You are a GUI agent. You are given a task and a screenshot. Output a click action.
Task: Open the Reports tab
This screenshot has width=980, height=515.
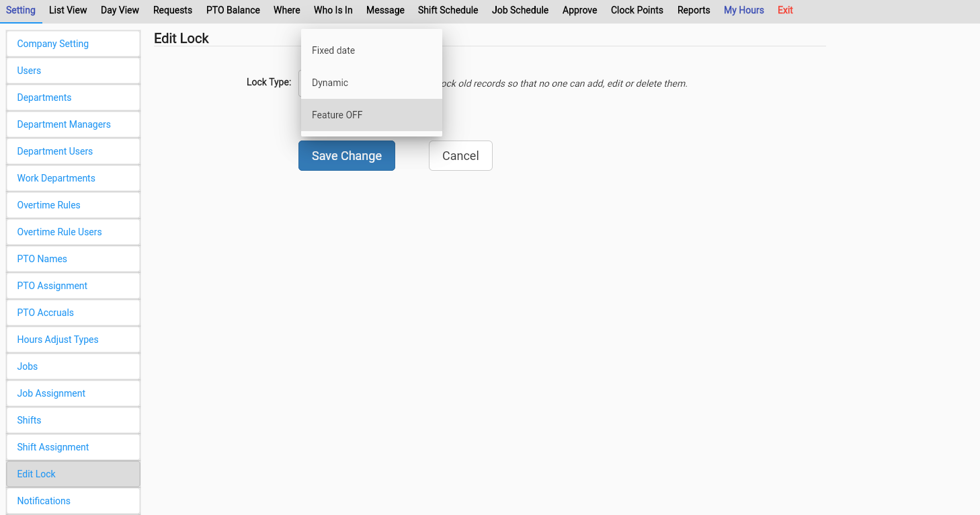click(694, 10)
